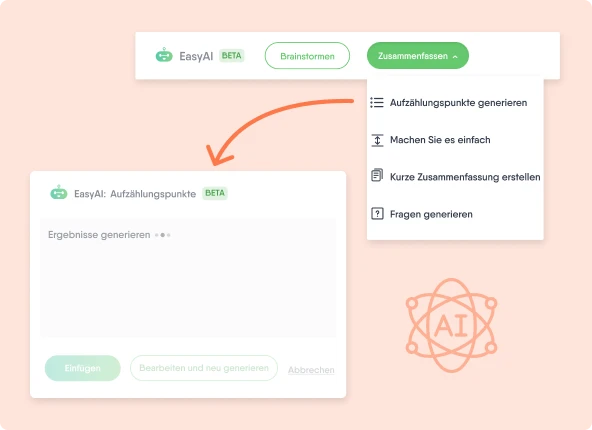Viewport: 592px width, 430px height.
Task: Click Bearbeiten und neu generieren button
Action: pos(204,368)
